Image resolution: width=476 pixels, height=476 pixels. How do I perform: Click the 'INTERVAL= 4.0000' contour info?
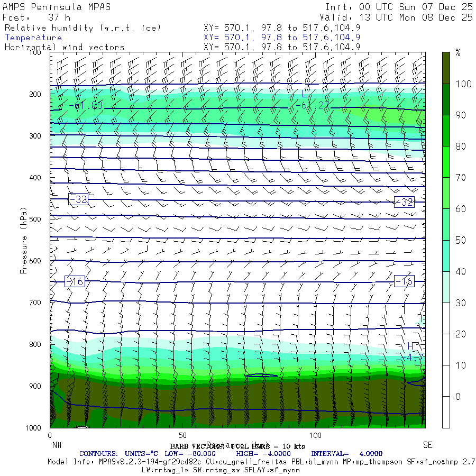346,454
